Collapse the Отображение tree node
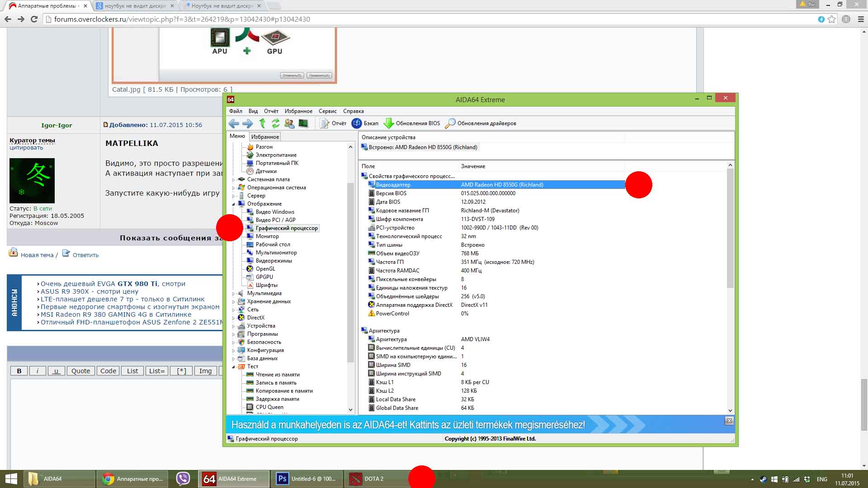Image resolution: width=868 pixels, height=488 pixels. point(234,204)
